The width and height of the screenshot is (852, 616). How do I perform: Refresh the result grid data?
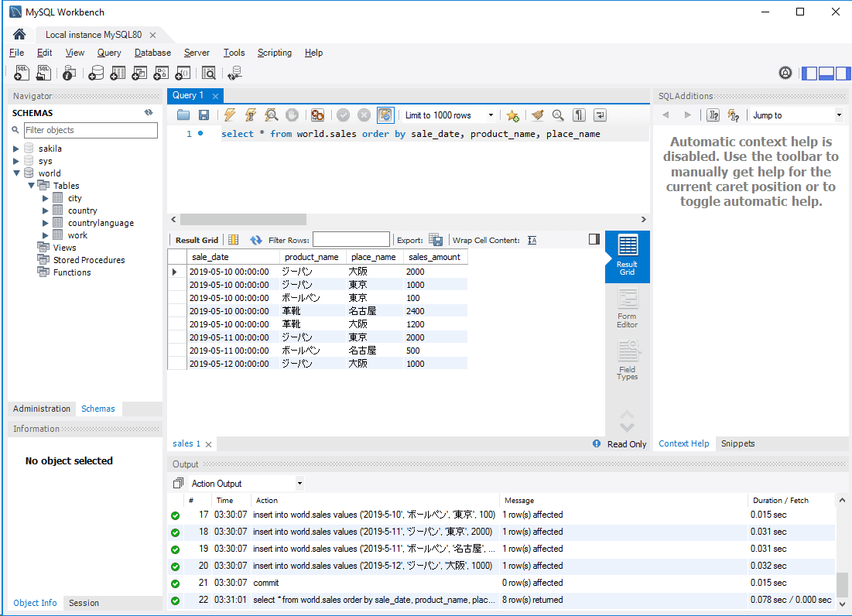pos(255,240)
